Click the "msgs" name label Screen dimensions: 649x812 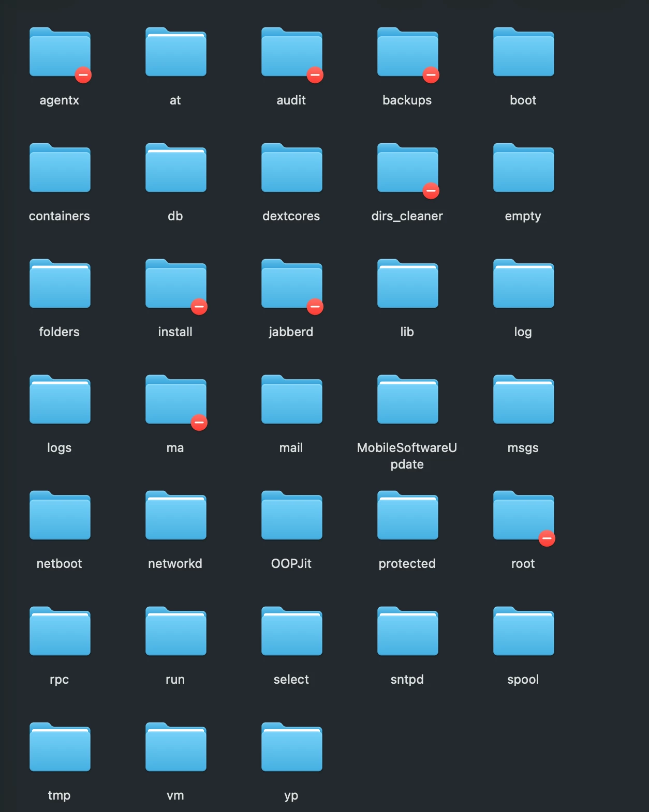tap(523, 448)
